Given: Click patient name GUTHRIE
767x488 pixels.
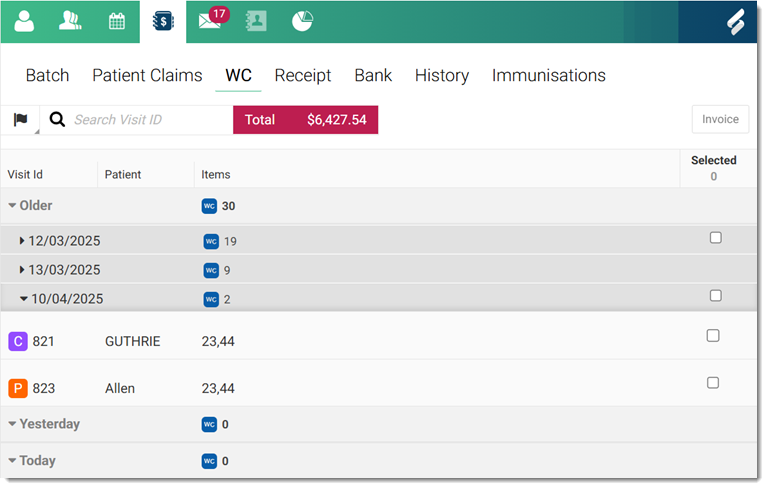Looking at the screenshot, I should click(133, 341).
